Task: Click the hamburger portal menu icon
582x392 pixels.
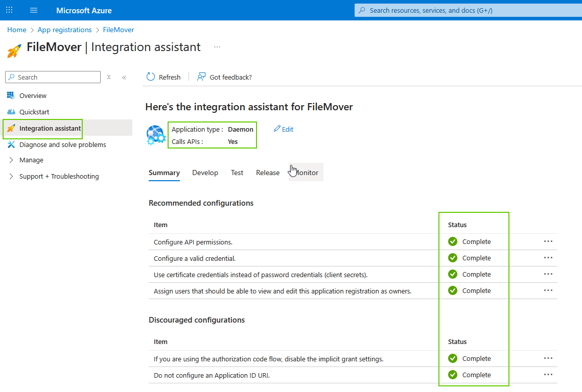Action: pyautogui.click(x=33, y=10)
